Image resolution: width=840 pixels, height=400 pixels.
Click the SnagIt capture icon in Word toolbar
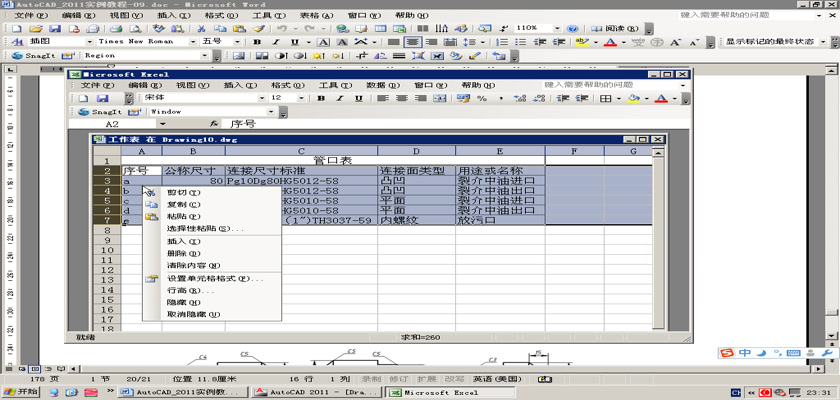[34, 55]
